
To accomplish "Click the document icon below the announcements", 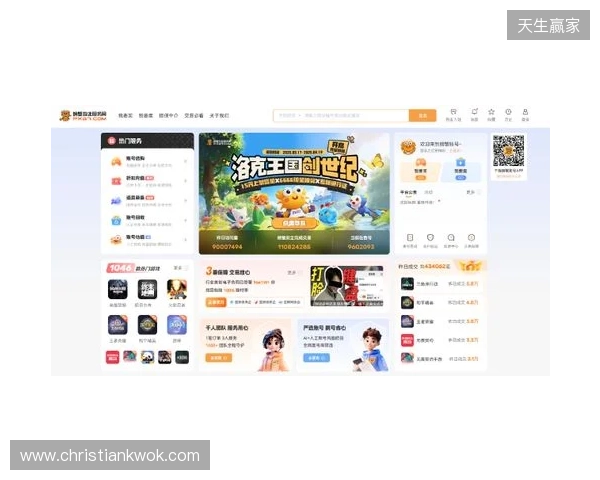I will [410, 238].
